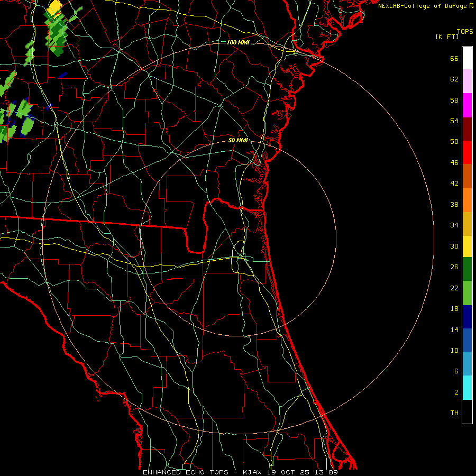
Task: Click the 18 legend value
Action: tap(454, 309)
